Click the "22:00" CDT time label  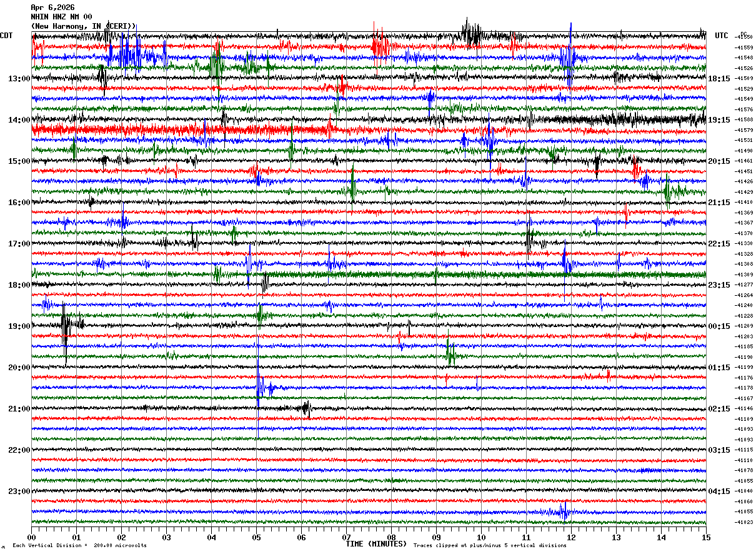pyautogui.click(x=19, y=450)
